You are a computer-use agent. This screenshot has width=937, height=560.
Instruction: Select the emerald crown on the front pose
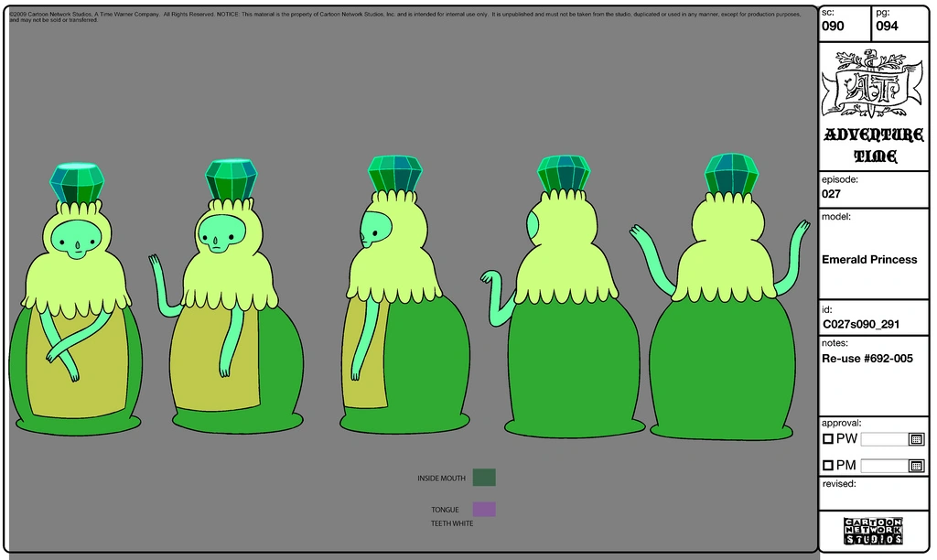(79, 181)
